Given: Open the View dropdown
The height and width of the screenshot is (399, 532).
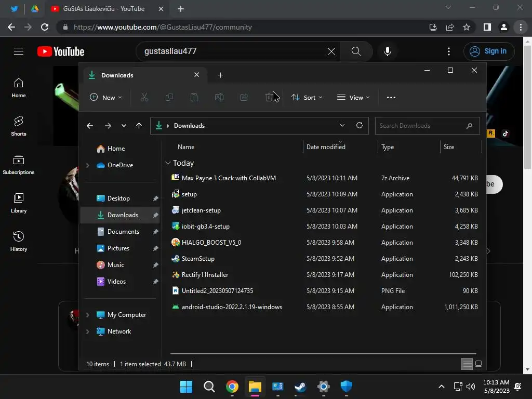Looking at the screenshot, I should point(353,97).
